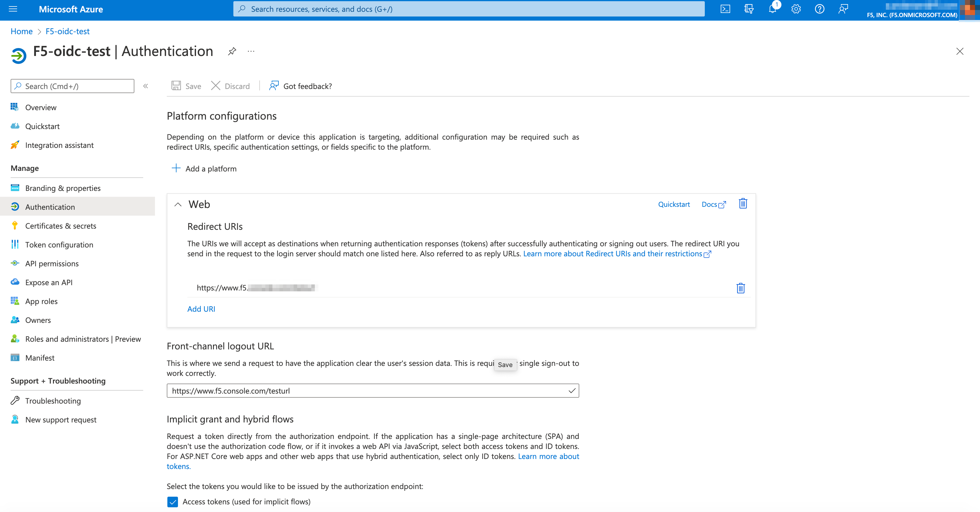Open the blade ellipsis more options

pyautogui.click(x=251, y=51)
